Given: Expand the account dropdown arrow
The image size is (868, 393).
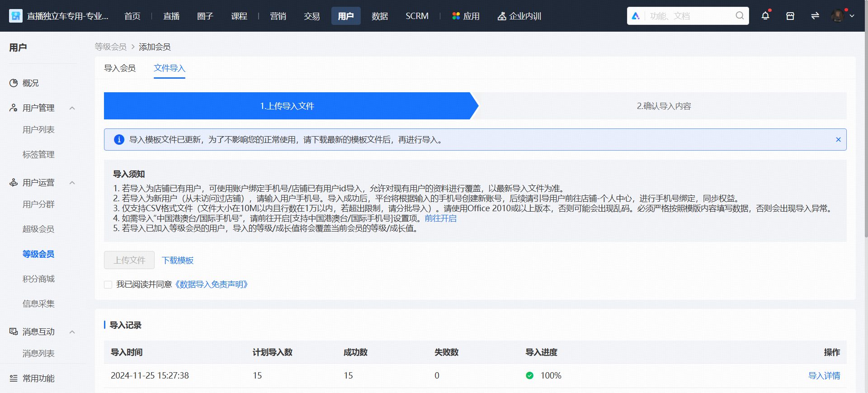Looking at the screenshot, I should point(852,16).
